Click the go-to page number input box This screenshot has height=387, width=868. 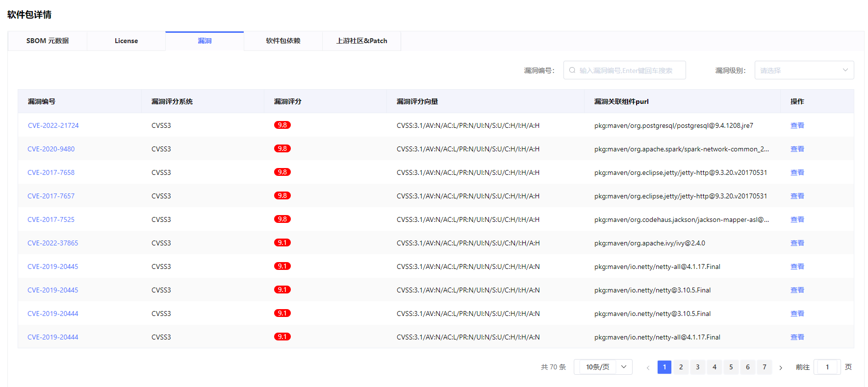[x=827, y=367]
